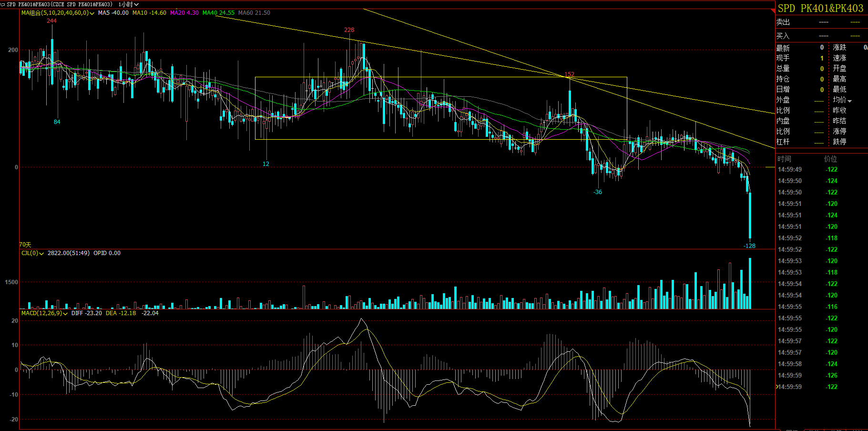Click the SPD PK401&PK403 contract title in quote panel
The image size is (868, 431).
[x=820, y=8]
